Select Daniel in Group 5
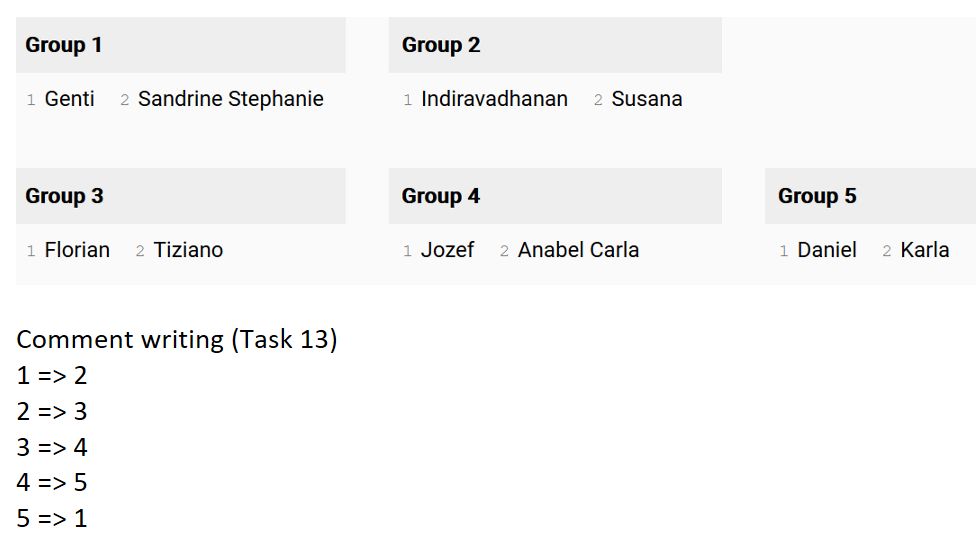 tap(827, 250)
